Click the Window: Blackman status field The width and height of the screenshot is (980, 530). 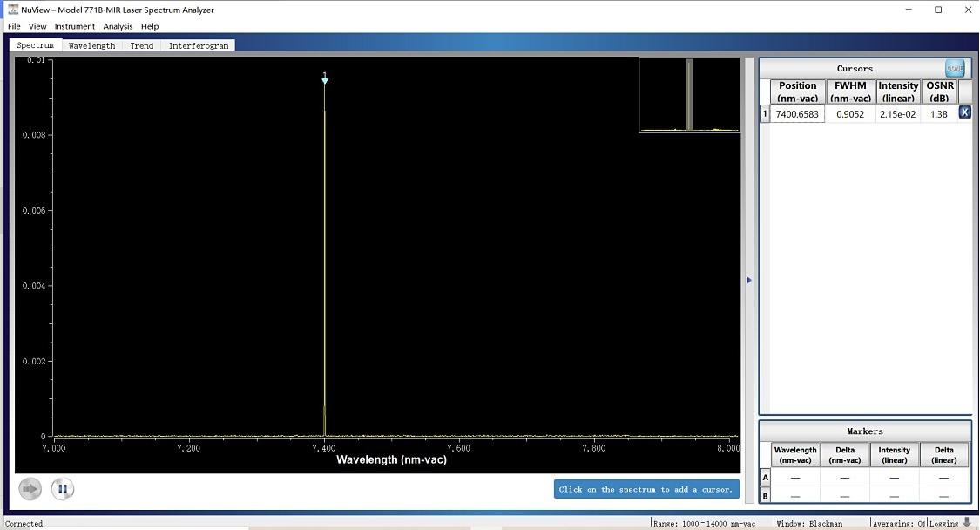point(809,523)
